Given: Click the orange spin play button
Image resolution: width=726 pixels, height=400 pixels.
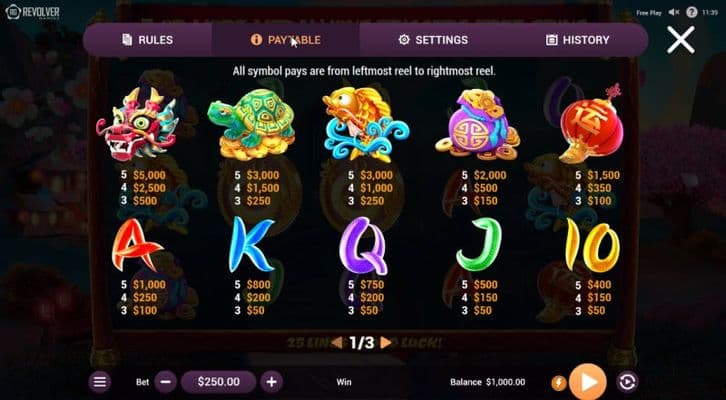Looking at the screenshot, I should tap(588, 382).
